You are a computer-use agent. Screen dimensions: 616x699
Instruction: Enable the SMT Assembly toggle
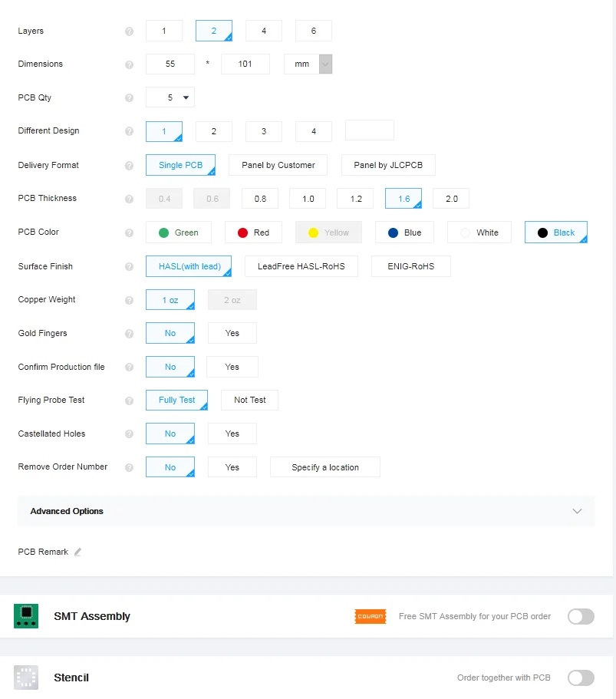coord(581,616)
